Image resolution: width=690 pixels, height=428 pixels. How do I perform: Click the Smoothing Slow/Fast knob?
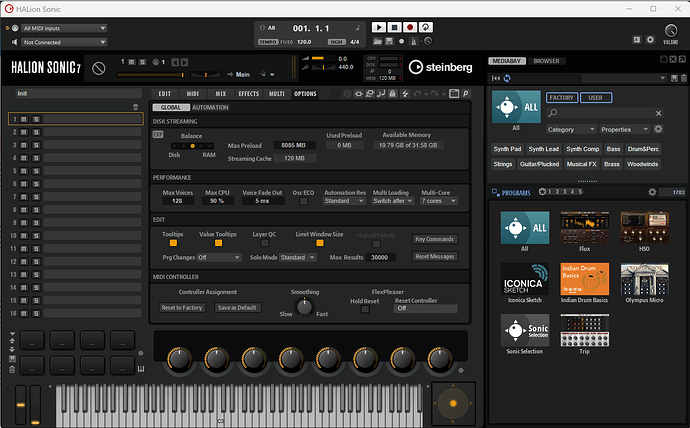point(304,307)
